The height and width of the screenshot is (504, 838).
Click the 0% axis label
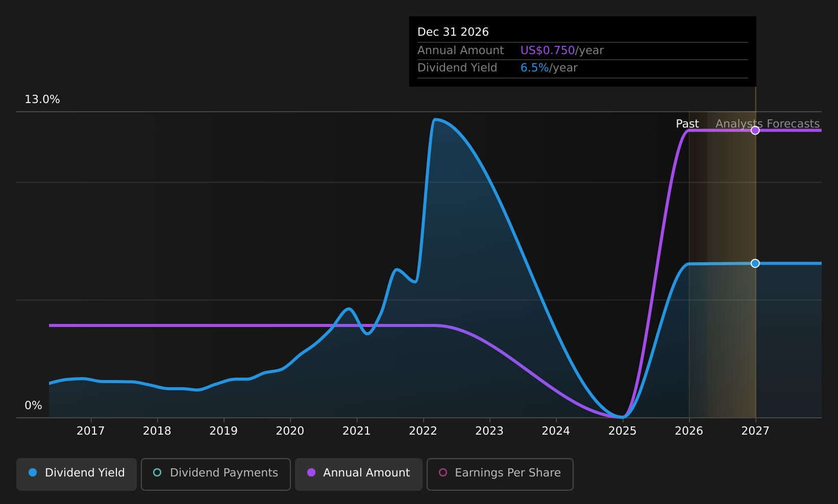(x=33, y=405)
